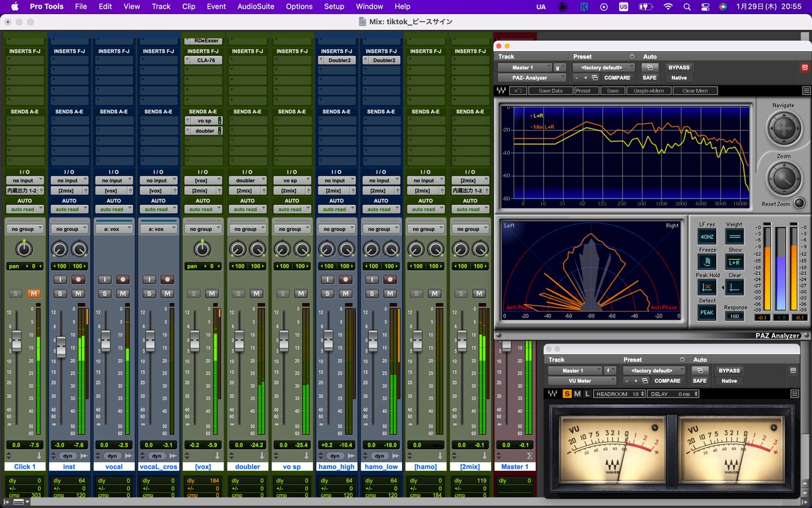This screenshot has height=508, width=812.
Task: Open VU Meter automation enable window icon
Action: click(699, 370)
